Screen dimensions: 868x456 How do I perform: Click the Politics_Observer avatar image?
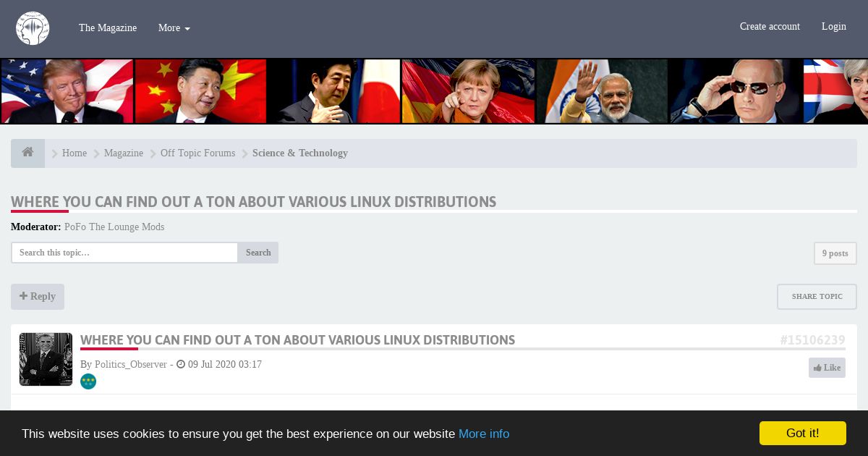coord(46,359)
